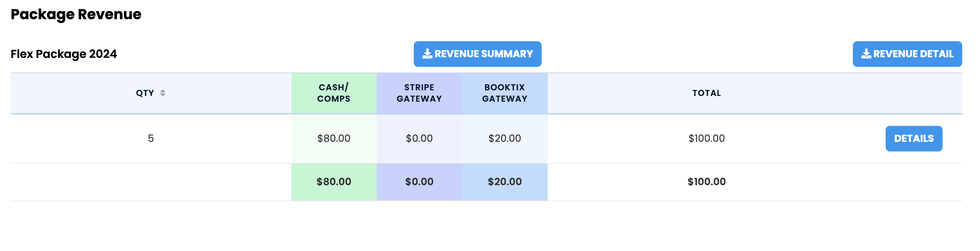Click the Flex Package 2024 title
The height and width of the screenshot is (251, 980).
(x=63, y=54)
